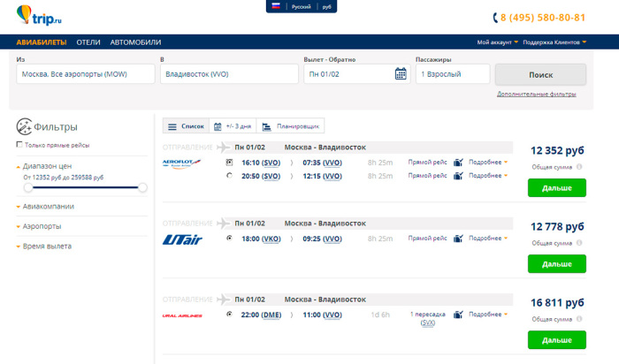Open the Мой аккаунт dropdown menu
Viewport: 619px width, 364px height.
[x=496, y=42]
